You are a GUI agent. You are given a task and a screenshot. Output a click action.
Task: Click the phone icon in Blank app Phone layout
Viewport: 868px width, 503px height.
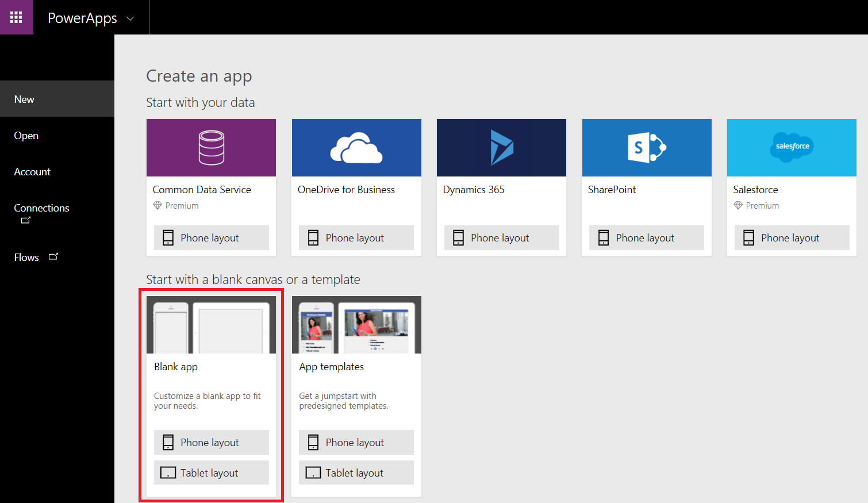coord(168,442)
